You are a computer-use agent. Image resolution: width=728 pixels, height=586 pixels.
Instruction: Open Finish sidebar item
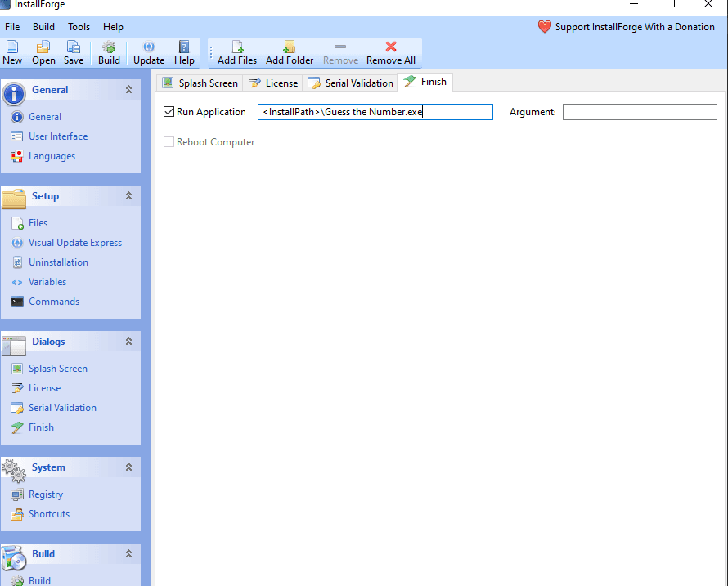tap(41, 427)
